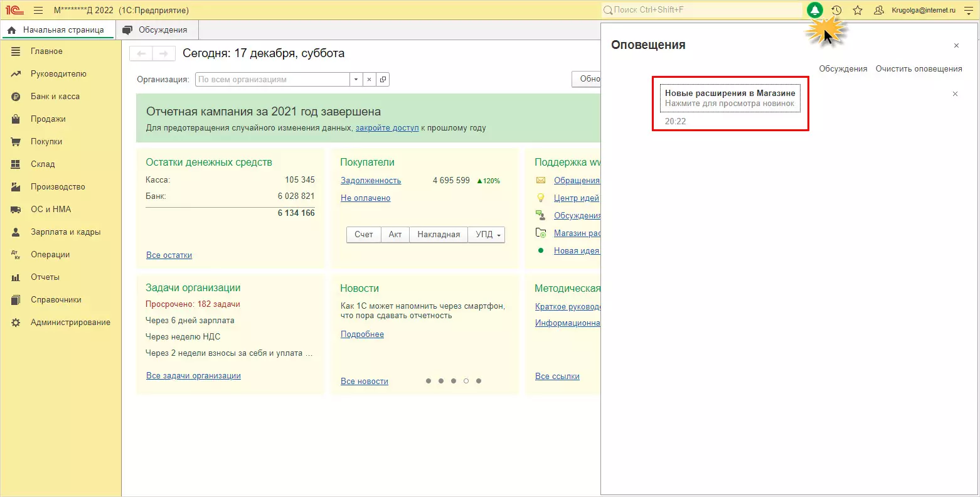Viewport: 980px width, 497px height.
Task: Dismiss the Новые расширения notification with its x
Action: [956, 94]
